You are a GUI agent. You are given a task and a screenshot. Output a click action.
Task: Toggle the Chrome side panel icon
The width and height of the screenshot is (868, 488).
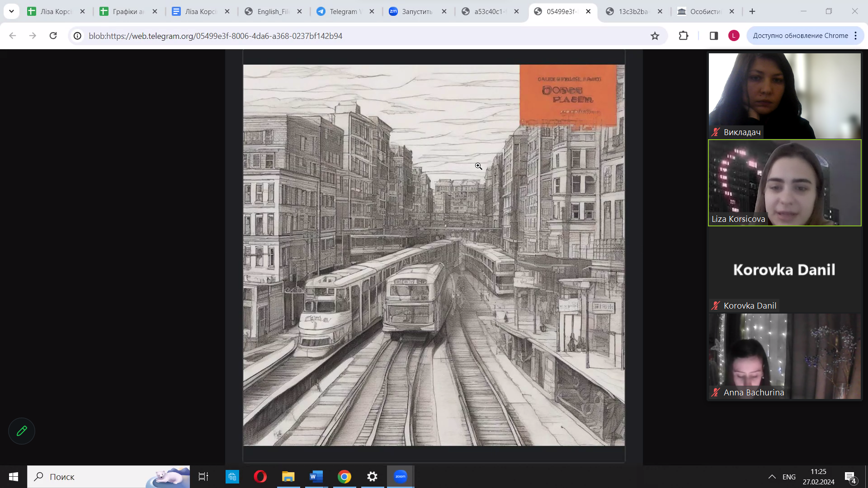pos(714,36)
